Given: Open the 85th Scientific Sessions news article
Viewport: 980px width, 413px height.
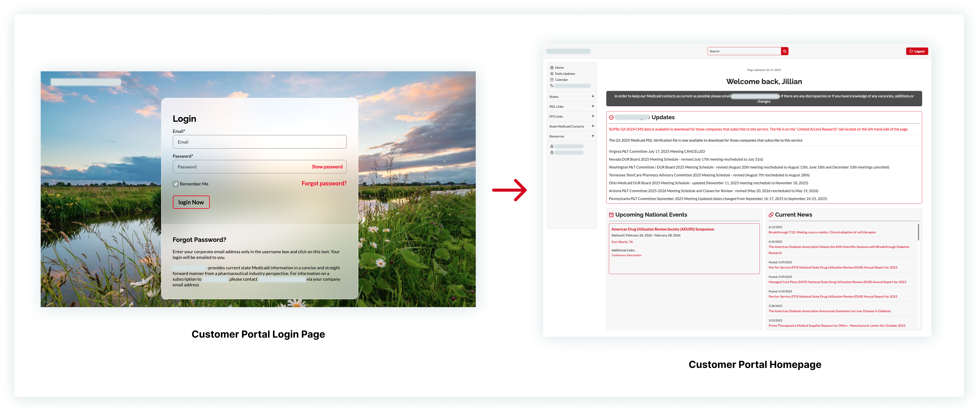Looking at the screenshot, I should (838, 250).
